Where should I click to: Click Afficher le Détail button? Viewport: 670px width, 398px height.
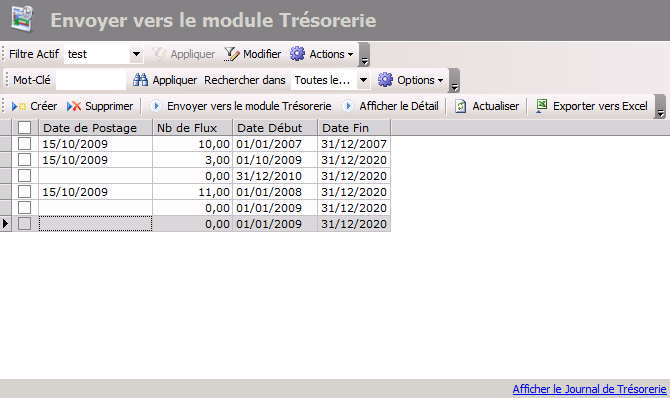click(x=391, y=106)
